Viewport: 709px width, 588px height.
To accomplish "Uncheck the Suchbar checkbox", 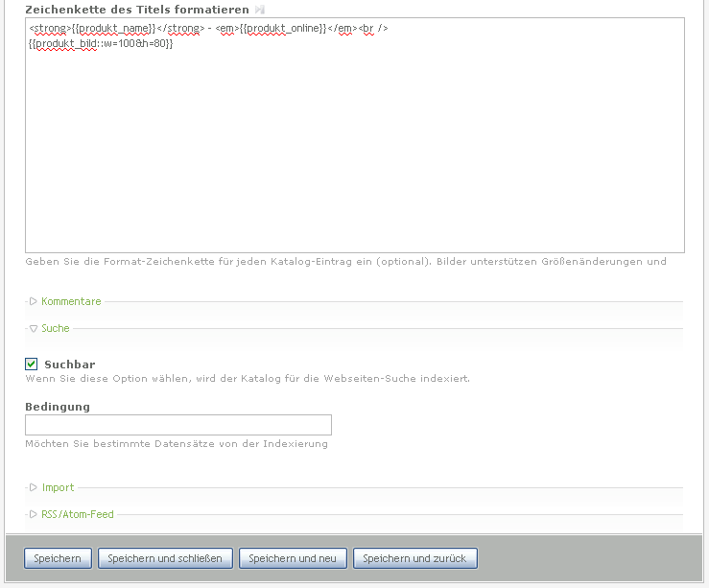I will pos(32,365).
